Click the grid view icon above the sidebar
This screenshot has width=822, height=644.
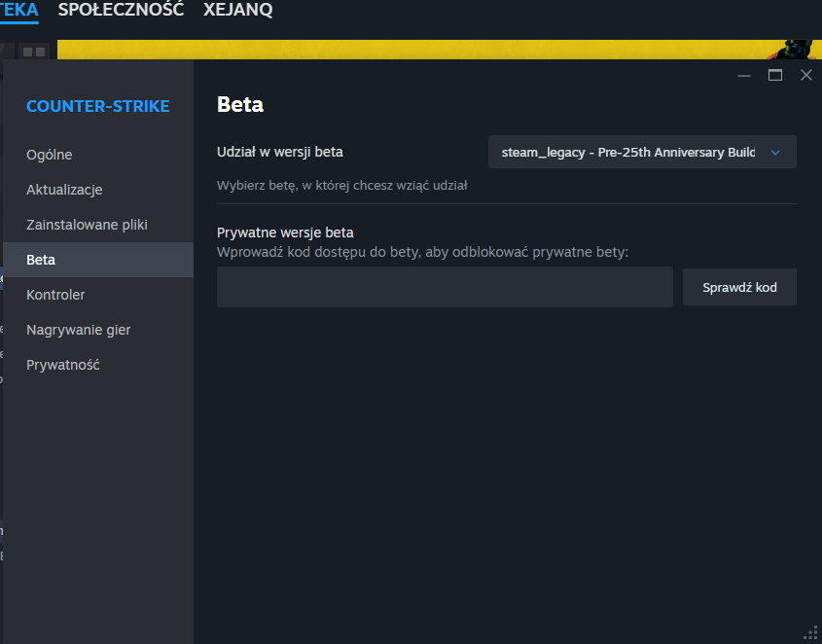coord(34,52)
